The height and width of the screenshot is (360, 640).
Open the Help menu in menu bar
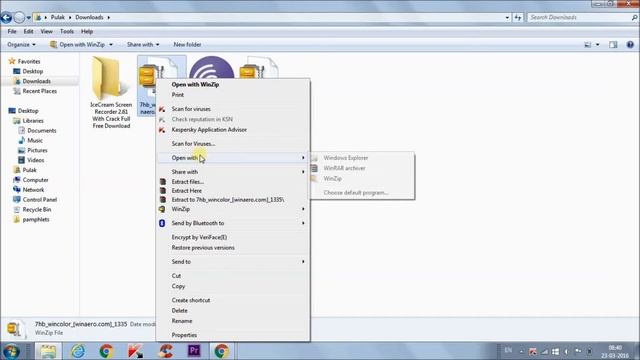click(87, 31)
